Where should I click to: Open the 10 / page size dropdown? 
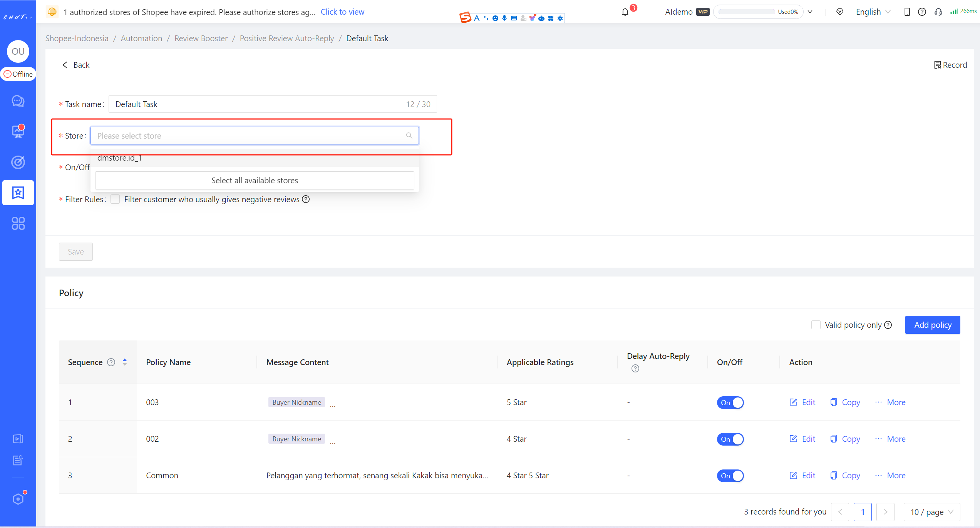point(931,512)
